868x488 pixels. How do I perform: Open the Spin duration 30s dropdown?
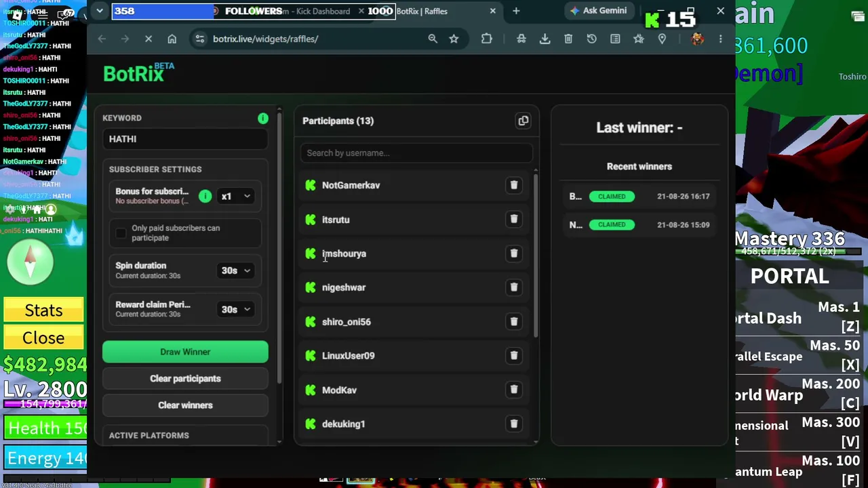(x=235, y=270)
